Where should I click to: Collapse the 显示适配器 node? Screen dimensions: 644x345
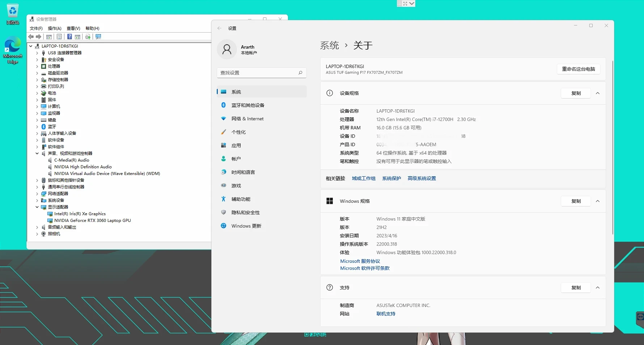tap(37, 207)
